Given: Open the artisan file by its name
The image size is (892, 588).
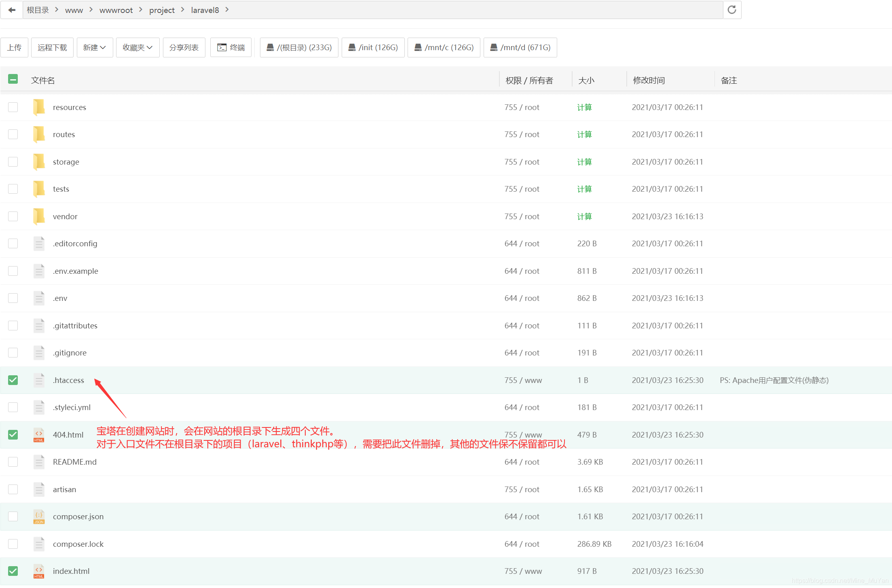Looking at the screenshot, I should 64,489.
